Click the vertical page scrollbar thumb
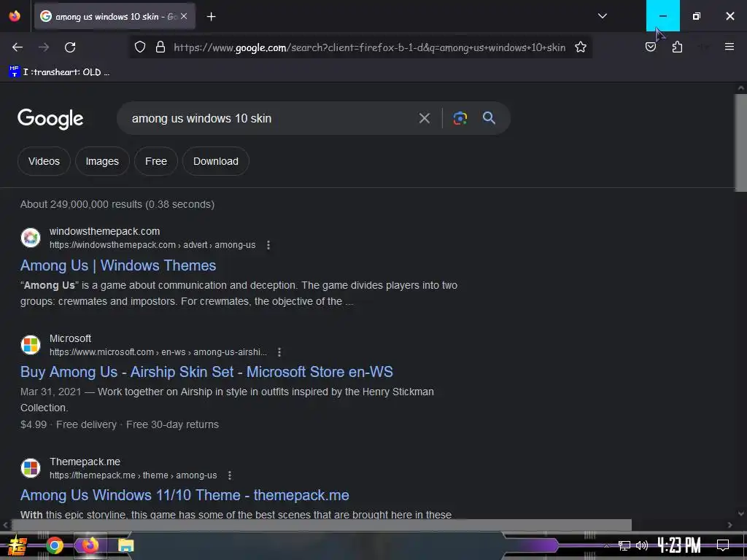Viewport: 747px width, 560px height. [x=740, y=142]
